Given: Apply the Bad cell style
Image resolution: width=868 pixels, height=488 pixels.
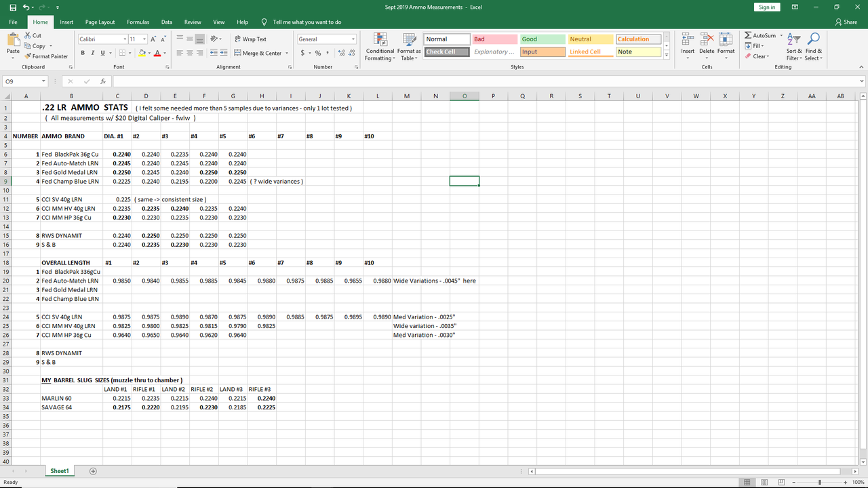Looking at the screenshot, I should [x=494, y=39].
